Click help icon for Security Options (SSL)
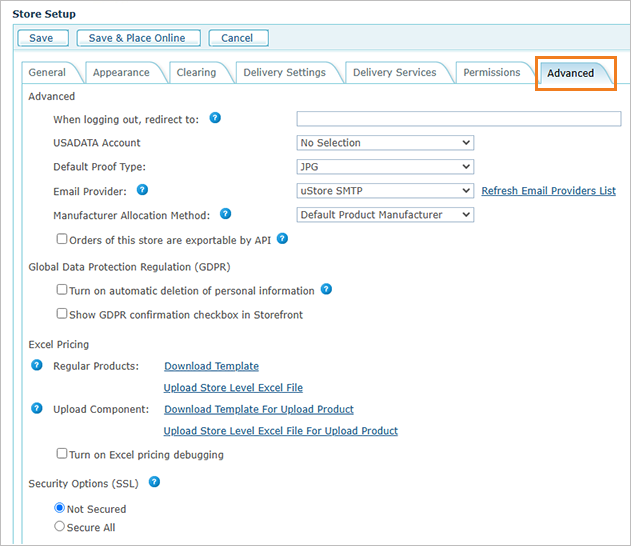Viewport: 631px width, 546px height. (154, 481)
